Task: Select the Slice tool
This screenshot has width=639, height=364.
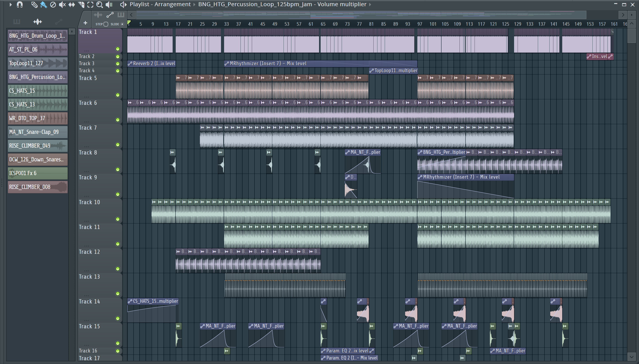Action: [81, 4]
